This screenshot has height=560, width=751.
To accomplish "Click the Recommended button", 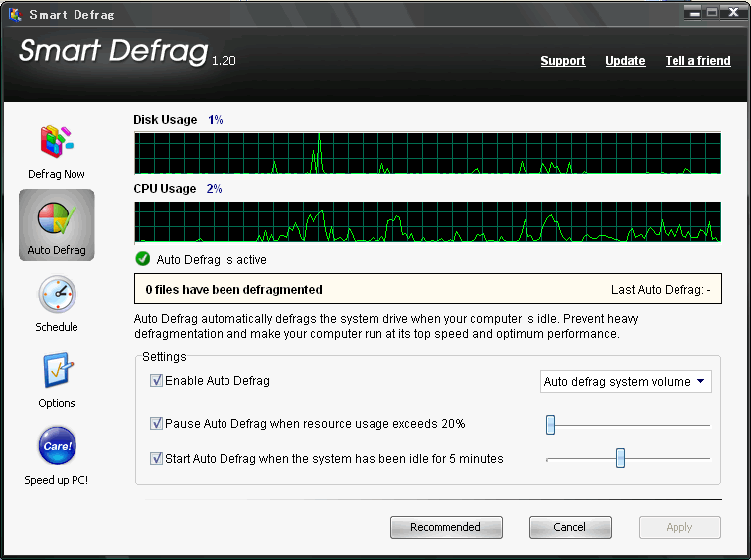I will click(446, 527).
